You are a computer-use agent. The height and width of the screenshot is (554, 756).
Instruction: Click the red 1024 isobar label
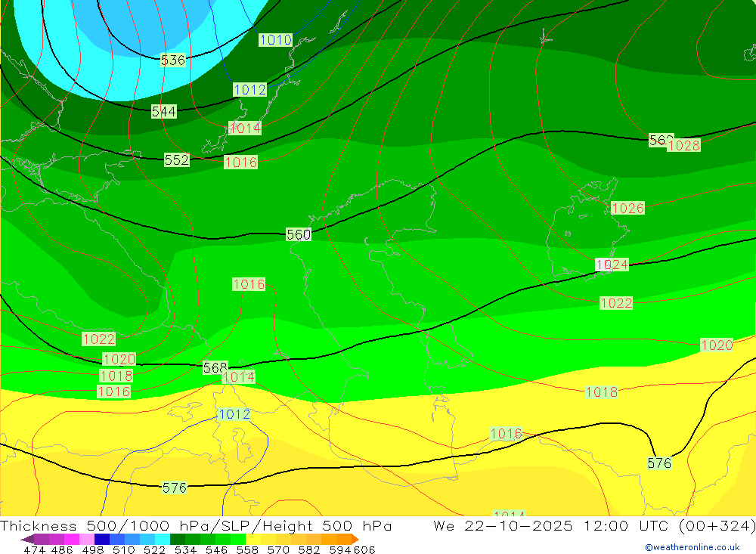click(x=612, y=265)
